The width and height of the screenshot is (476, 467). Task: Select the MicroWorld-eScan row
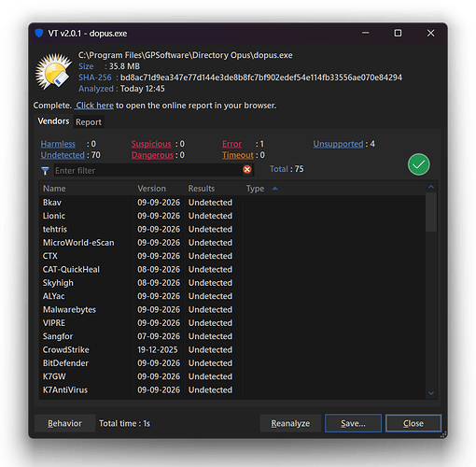pos(232,243)
